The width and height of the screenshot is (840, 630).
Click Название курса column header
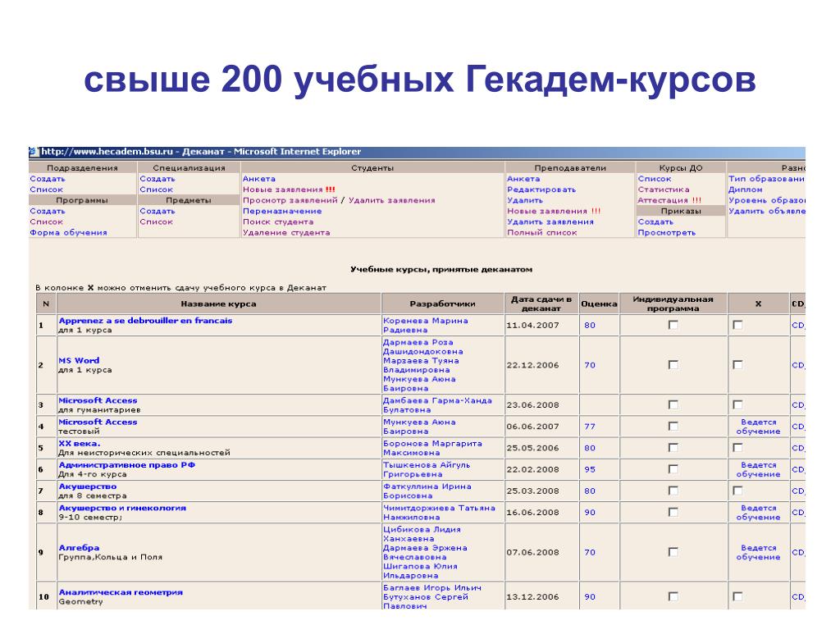pyautogui.click(x=218, y=304)
